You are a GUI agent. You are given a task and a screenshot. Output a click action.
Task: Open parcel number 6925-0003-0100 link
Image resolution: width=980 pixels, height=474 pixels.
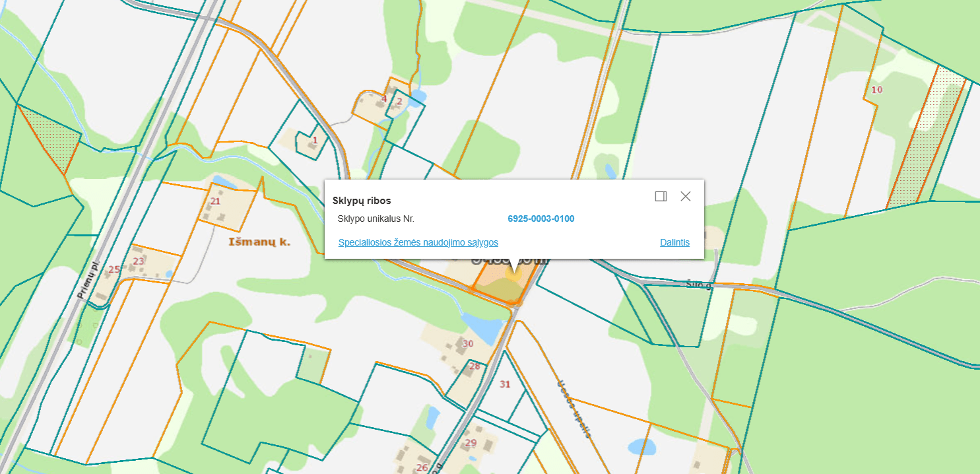click(541, 219)
